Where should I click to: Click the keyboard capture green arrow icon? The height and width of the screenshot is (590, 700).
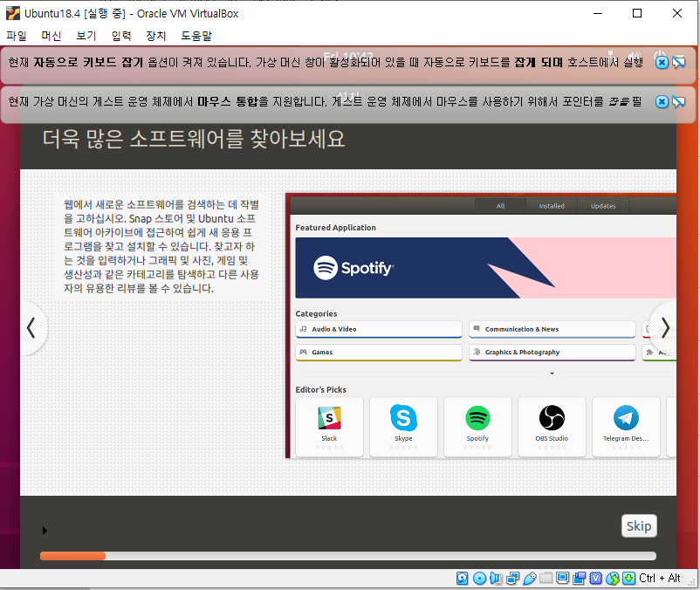point(629,579)
